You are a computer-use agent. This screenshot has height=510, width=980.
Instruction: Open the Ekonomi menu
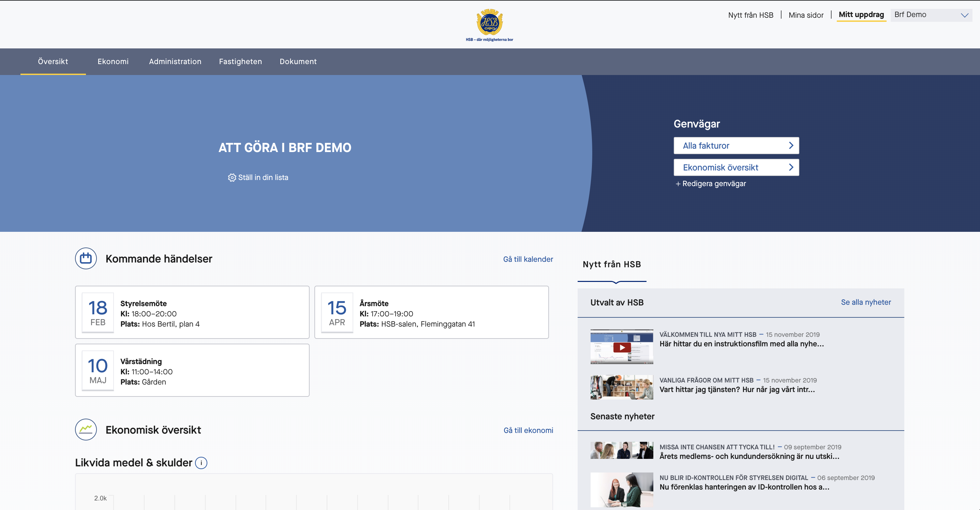(x=113, y=62)
